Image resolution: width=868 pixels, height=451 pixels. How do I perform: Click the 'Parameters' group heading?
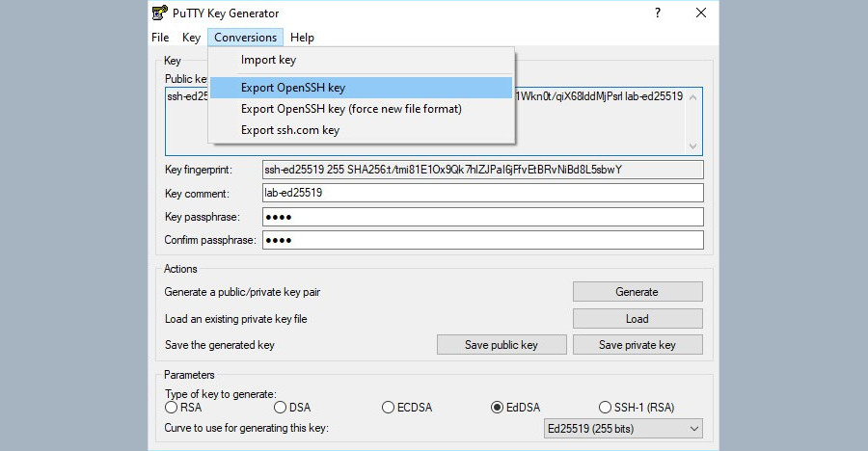point(189,375)
